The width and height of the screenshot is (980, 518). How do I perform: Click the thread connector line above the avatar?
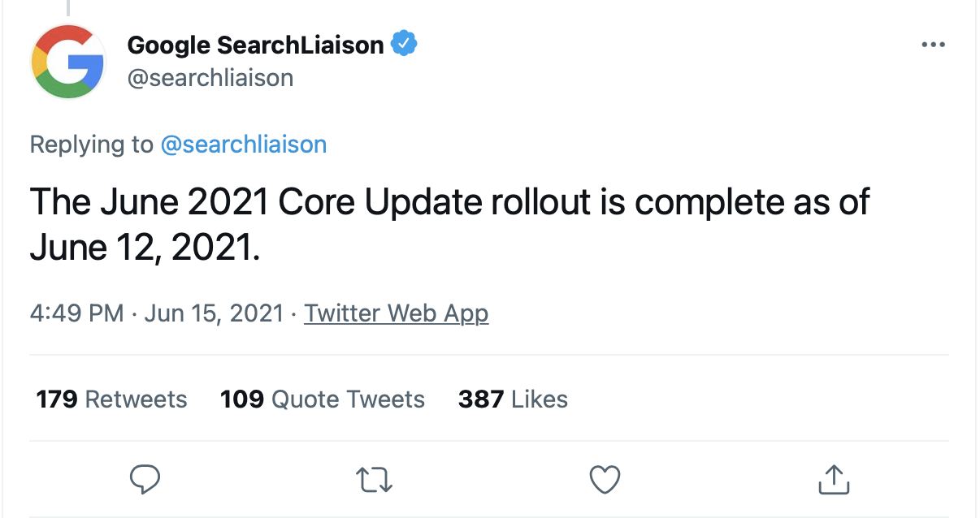(x=68, y=7)
